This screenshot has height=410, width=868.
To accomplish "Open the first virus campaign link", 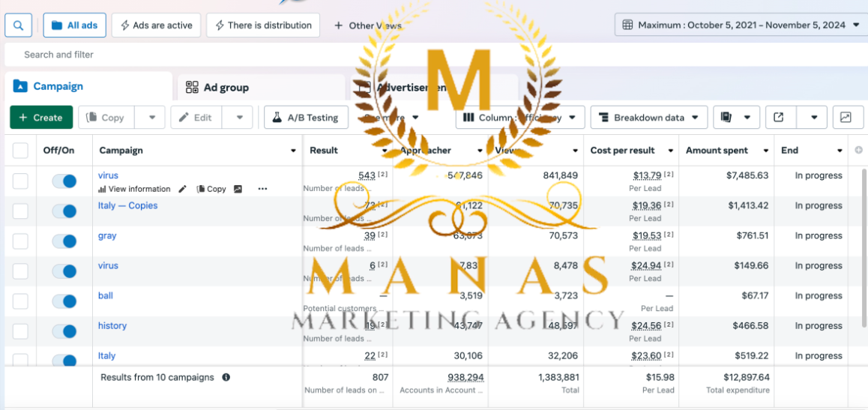I will [108, 175].
